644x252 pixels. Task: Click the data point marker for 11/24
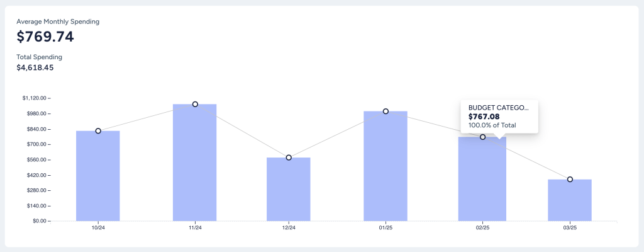tap(195, 104)
